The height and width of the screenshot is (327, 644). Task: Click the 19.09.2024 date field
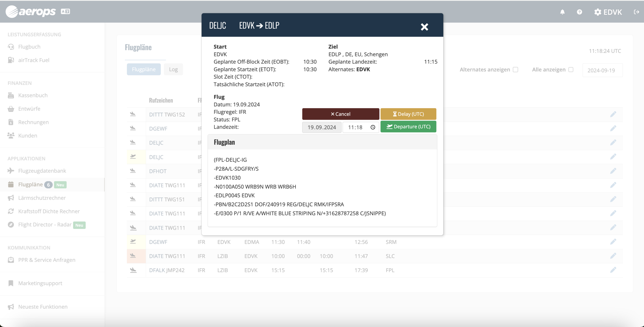322,127
